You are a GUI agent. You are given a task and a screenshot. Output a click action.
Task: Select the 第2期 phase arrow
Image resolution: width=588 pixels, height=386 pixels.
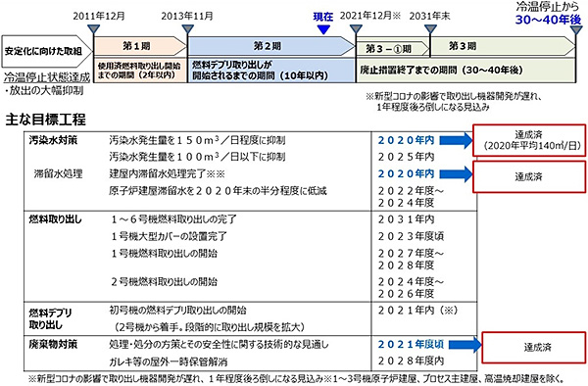[271, 46]
